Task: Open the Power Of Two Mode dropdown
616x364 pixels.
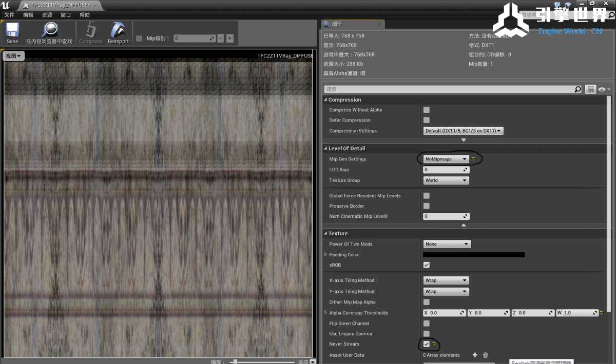Action: coord(447,244)
